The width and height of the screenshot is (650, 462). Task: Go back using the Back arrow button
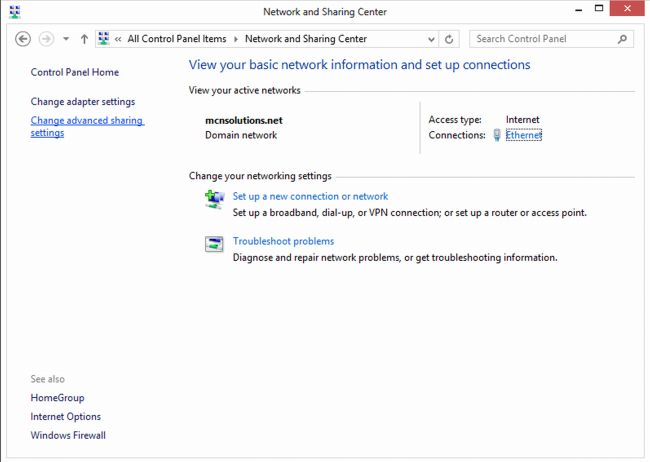(23, 39)
